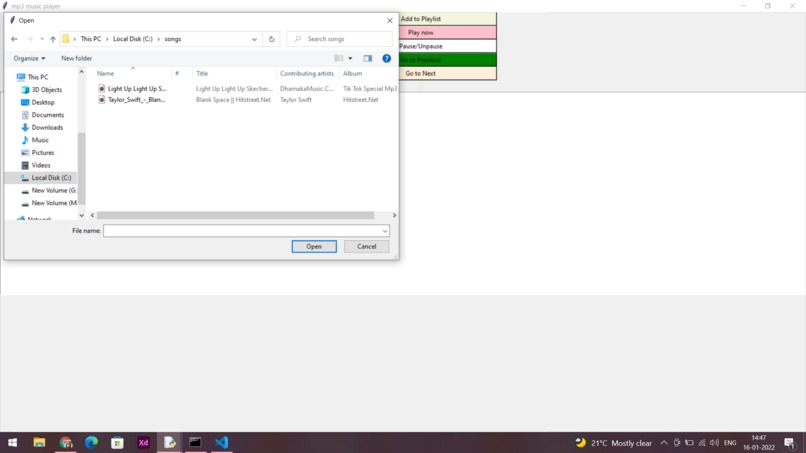Click the Open button

[x=314, y=247]
